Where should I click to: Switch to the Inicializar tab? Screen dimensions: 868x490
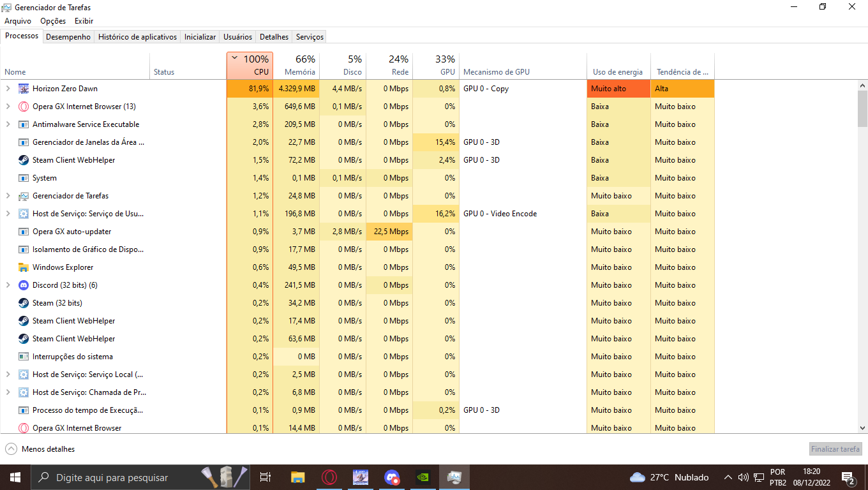[200, 37]
